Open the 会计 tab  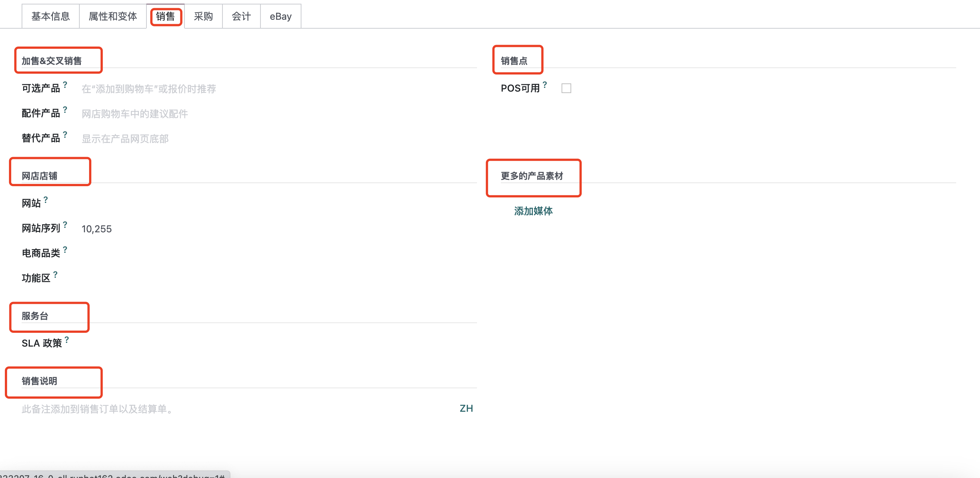(241, 16)
